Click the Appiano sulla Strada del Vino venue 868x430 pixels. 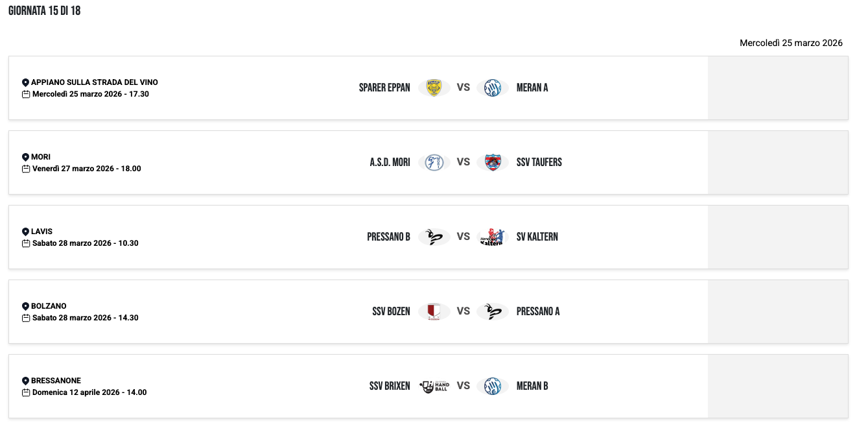[x=94, y=82]
